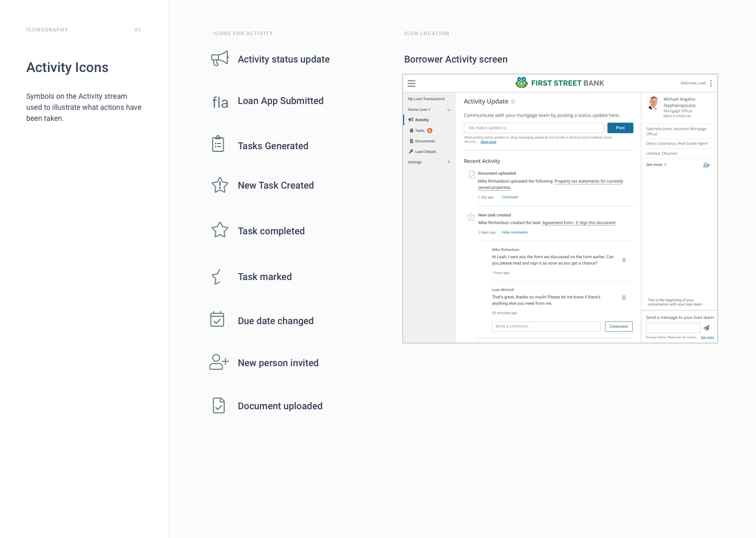Expand See more loan team members

click(x=656, y=165)
